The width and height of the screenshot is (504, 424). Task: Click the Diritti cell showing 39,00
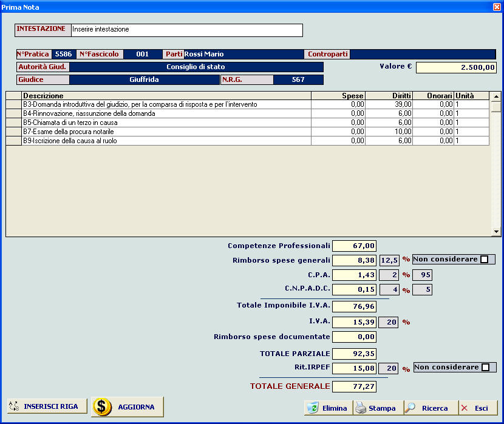click(389, 104)
